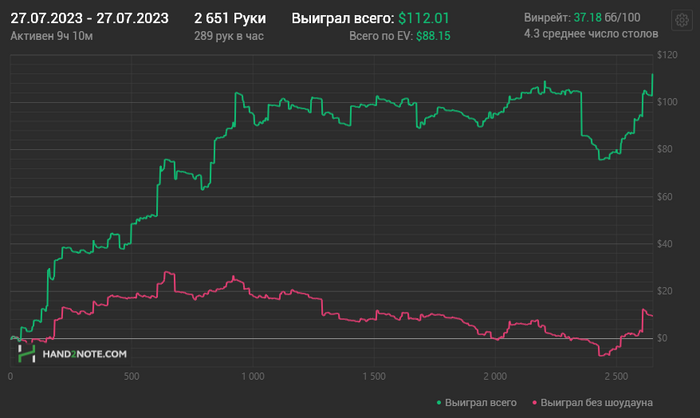
Task: Click the pink legend dot for non-showdown winnings
Action: (534, 403)
